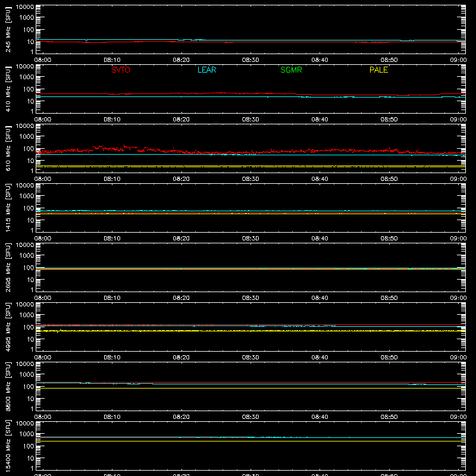Image resolution: width=476 pixels, height=476 pixels.
Task: Select the "610 MHz [SFU]" axis title
Action: click(x=8, y=148)
